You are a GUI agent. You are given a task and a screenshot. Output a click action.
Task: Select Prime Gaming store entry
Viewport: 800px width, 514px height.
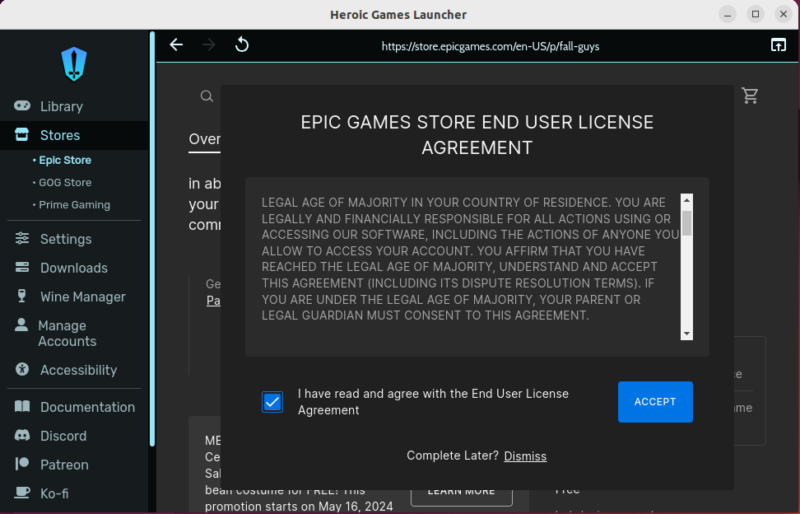(x=74, y=205)
